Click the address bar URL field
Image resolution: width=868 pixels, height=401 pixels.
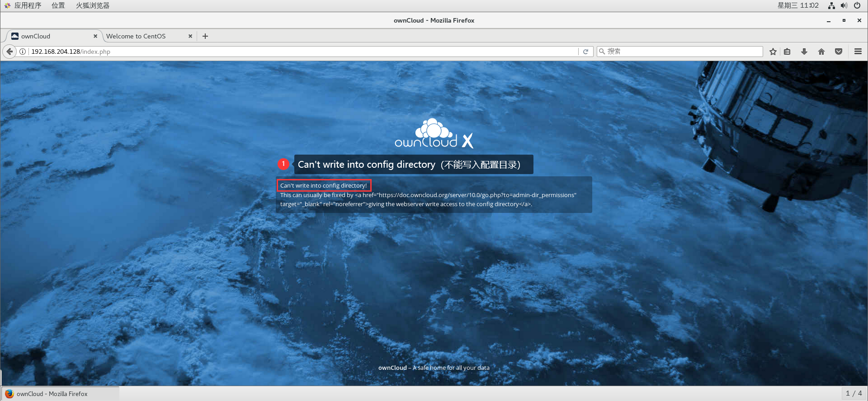tap(303, 52)
